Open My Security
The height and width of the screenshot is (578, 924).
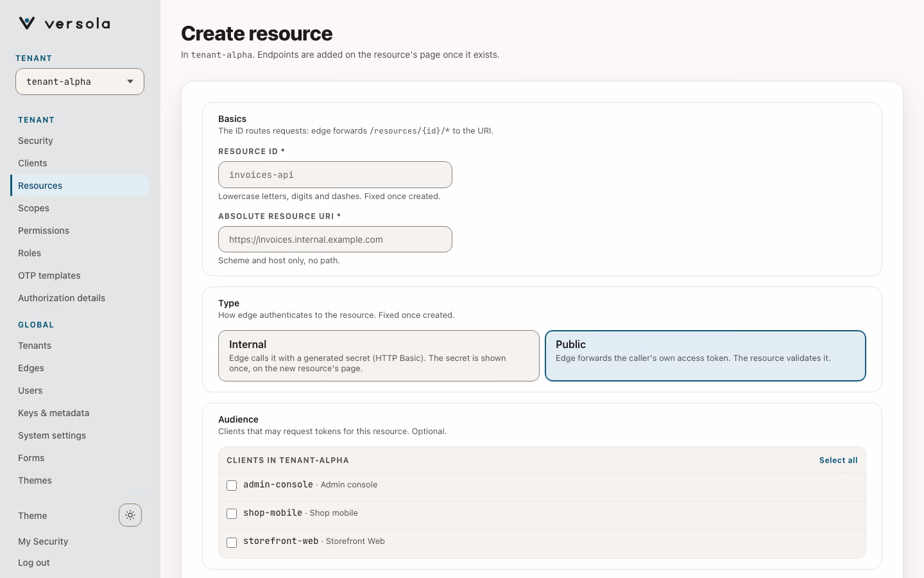point(43,541)
